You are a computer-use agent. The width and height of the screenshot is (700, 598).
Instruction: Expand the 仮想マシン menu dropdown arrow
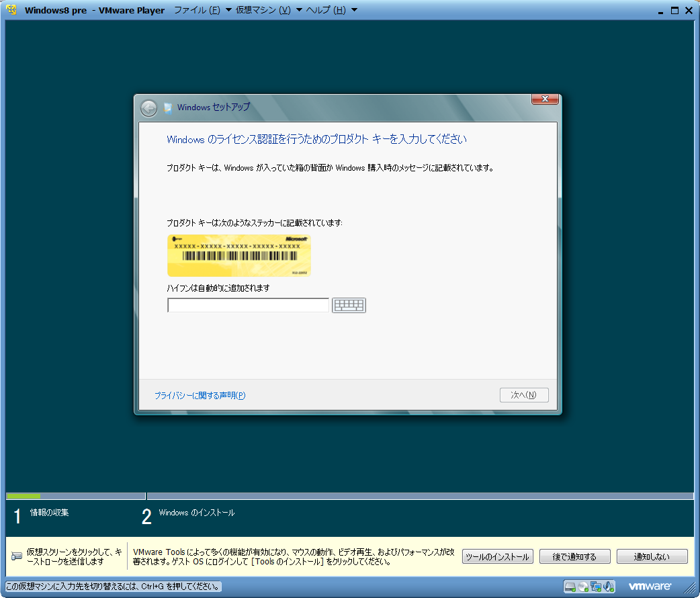point(299,10)
